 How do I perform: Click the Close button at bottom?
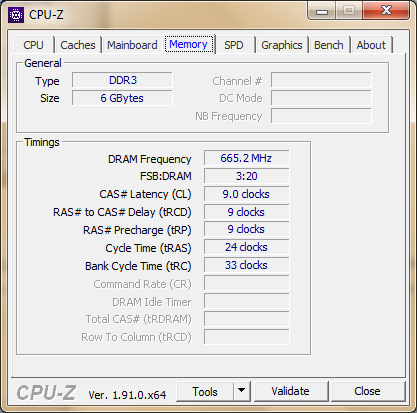[x=367, y=391]
